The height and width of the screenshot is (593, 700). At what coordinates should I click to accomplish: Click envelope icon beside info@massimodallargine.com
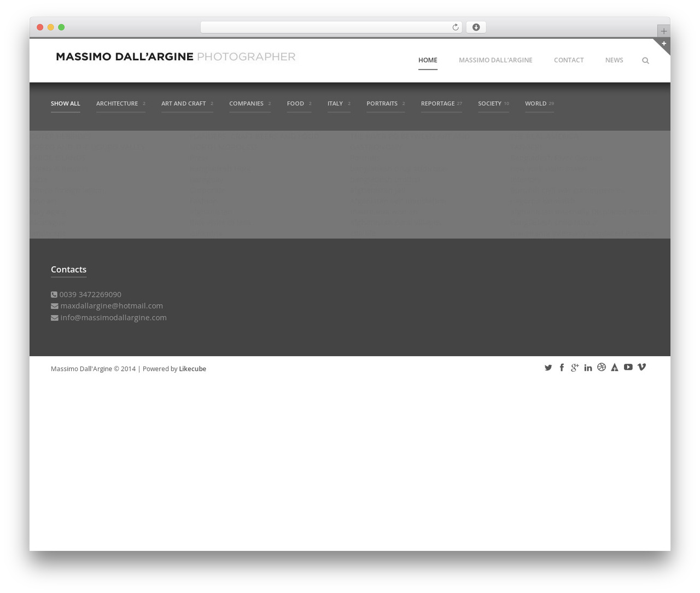55,318
